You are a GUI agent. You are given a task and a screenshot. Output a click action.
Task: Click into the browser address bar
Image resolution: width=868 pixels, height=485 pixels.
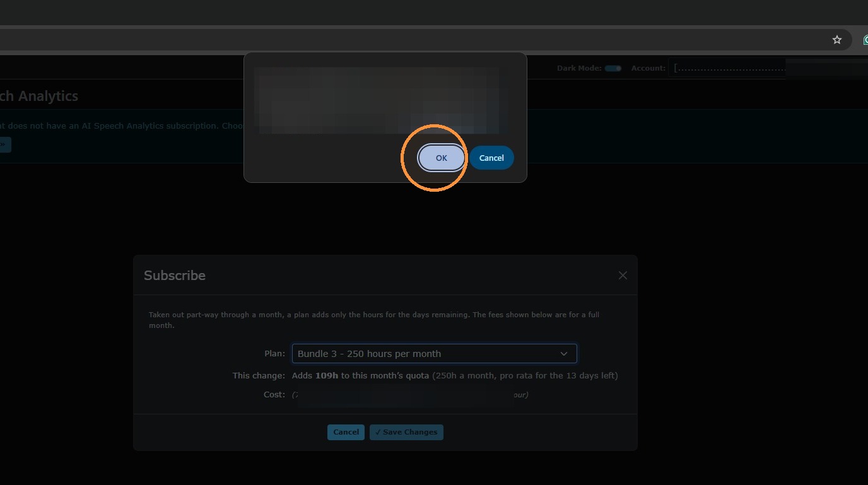[410, 40]
